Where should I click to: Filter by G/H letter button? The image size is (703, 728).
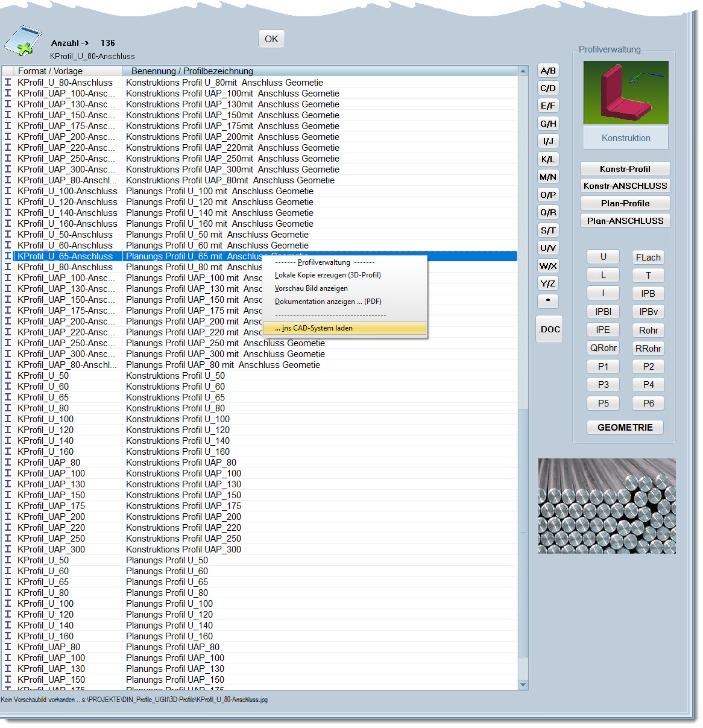[x=548, y=124]
